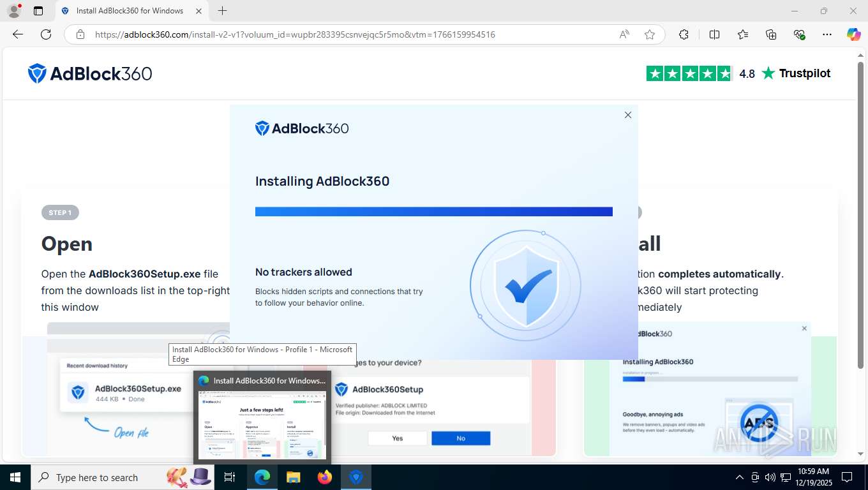Open the Settings and more ellipsis menu
Screen dimensions: 868x490
827,34
